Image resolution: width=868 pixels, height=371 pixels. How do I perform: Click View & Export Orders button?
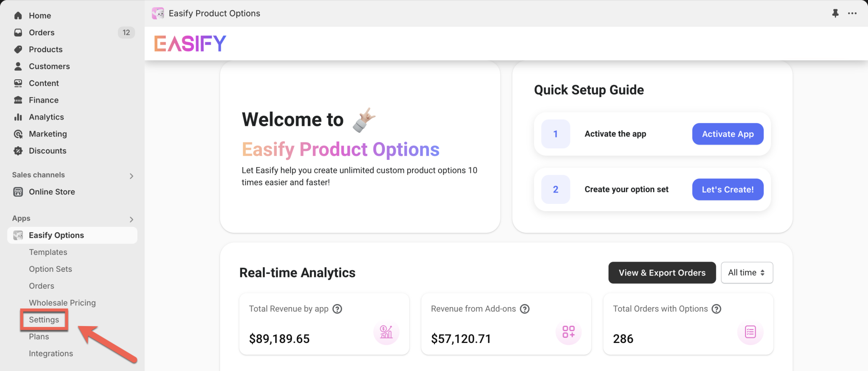click(x=662, y=273)
